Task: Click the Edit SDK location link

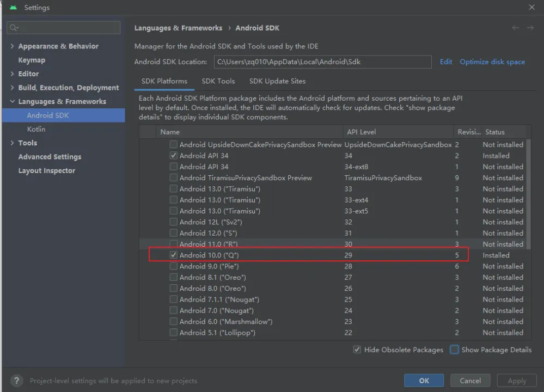Action: (x=446, y=62)
